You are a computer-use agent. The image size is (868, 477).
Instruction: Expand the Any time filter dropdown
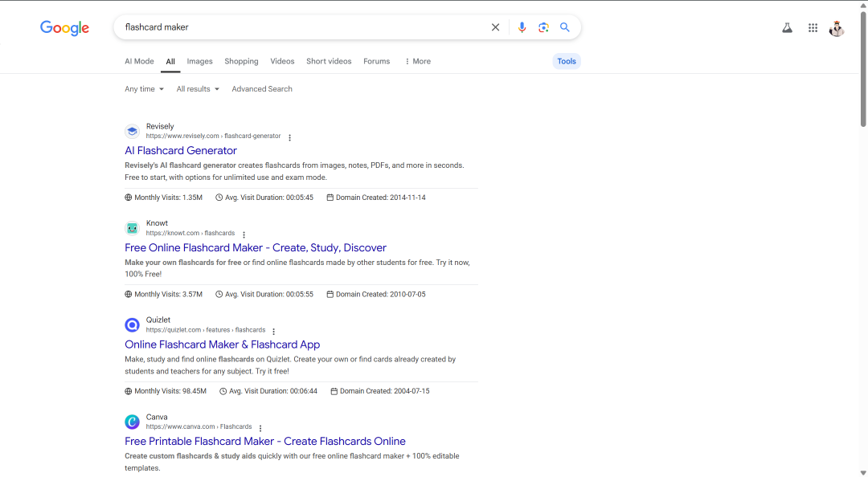(144, 89)
